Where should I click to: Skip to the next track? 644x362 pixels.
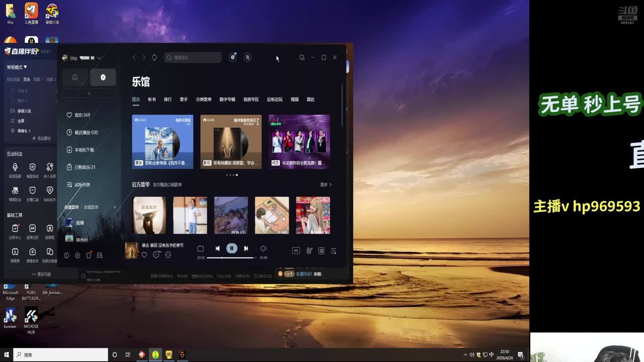click(246, 248)
